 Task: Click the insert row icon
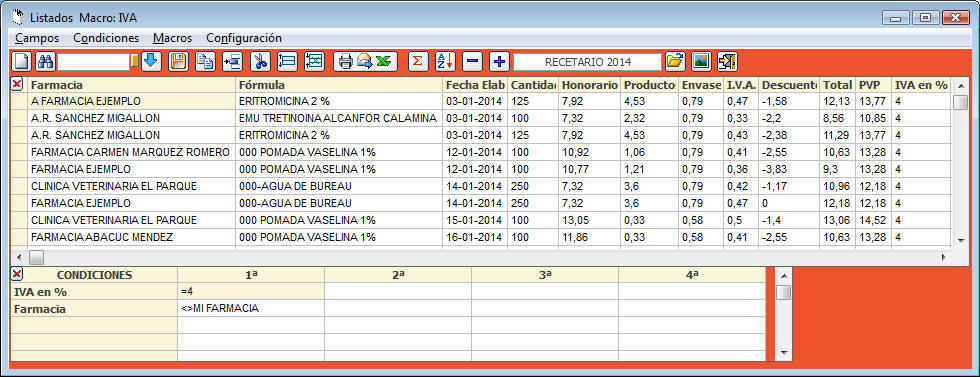pyautogui.click(x=287, y=61)
